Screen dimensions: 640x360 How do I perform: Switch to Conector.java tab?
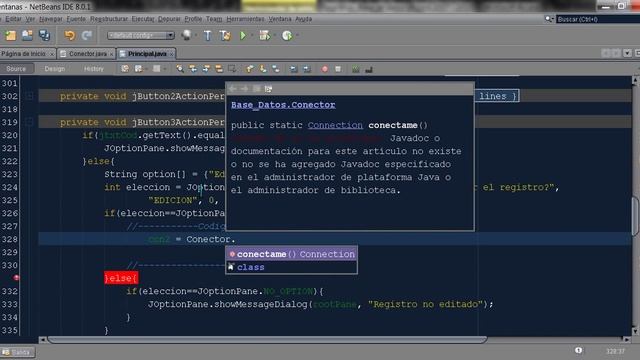[x=87, y=54]
